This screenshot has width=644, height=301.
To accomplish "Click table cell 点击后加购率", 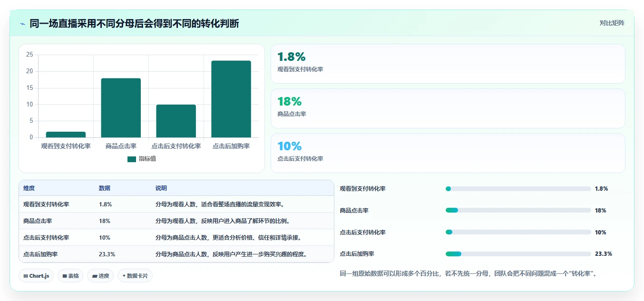I will pos(40,254).
